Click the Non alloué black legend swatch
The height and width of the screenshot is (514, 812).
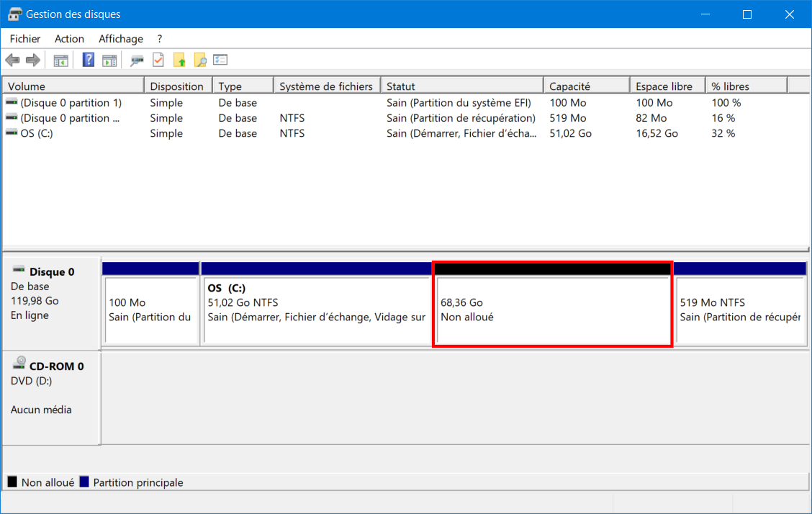pos(12,482)
